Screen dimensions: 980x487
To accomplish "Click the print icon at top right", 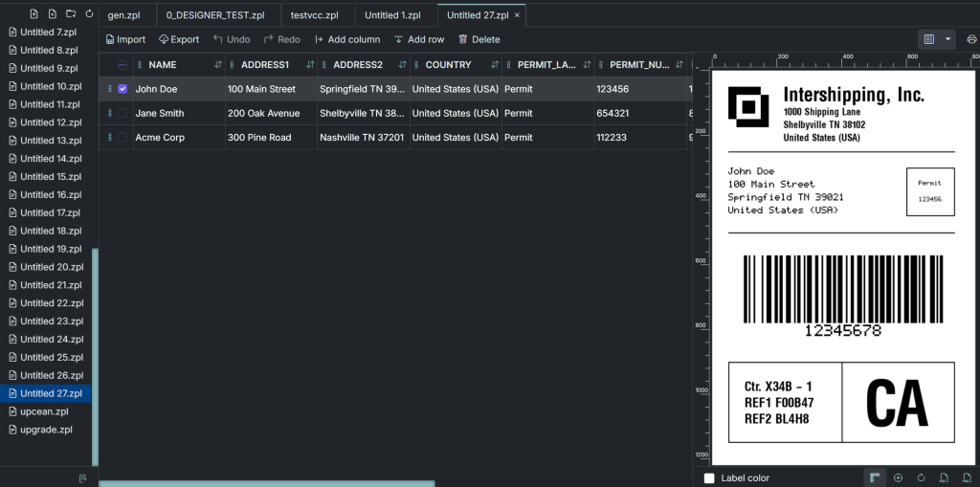I will [x=972, y=39].
